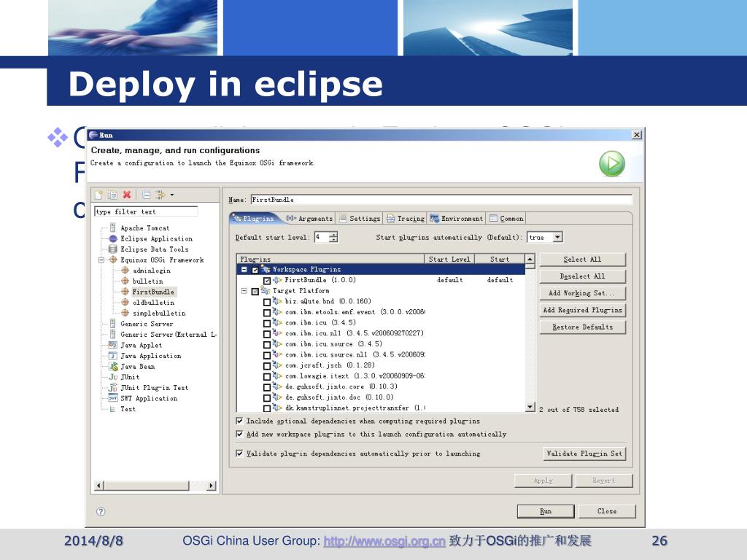Switch to the Plug-ins tab
This screenshot has width=747, height=560.
coord(254,218)
